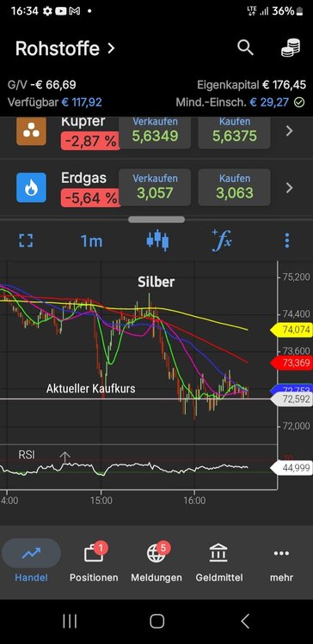Tap the 72,000 price axis label
The width and height of the screenshot is (313, 644).
pos(296,426)
